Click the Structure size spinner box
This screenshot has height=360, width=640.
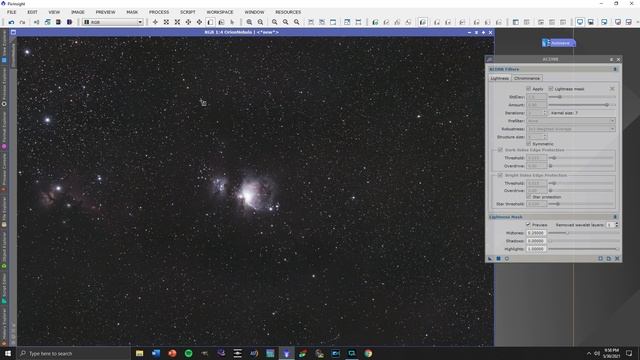(x=536, y=137)
